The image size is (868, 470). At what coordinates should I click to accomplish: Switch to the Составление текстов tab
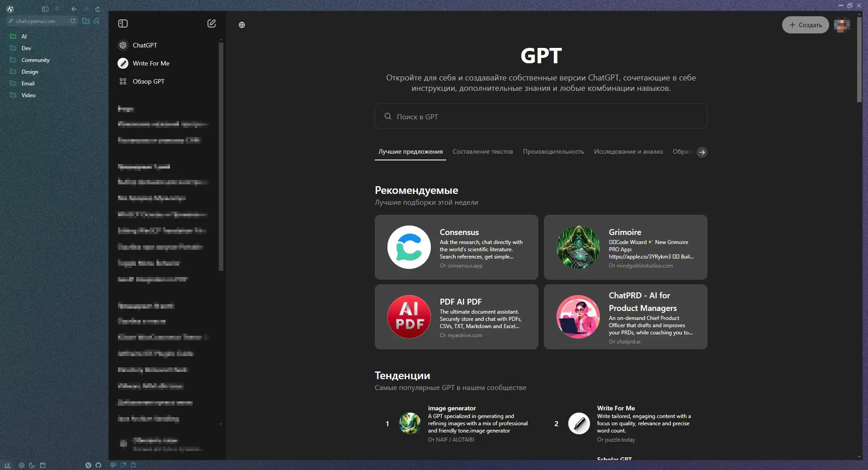[x=483, y=152]
